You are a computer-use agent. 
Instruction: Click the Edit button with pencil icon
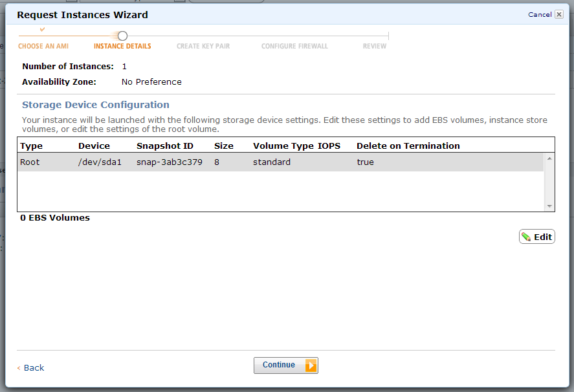click(x=536, y=237)
